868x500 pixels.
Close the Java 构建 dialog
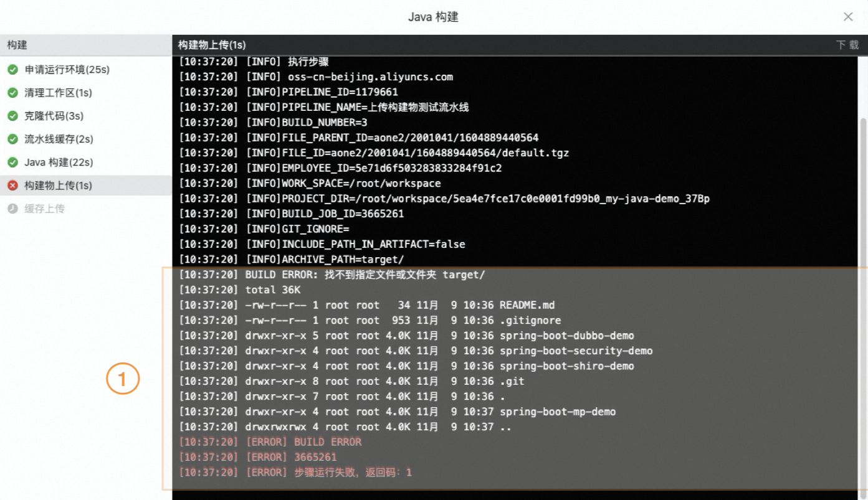[848, 17]
